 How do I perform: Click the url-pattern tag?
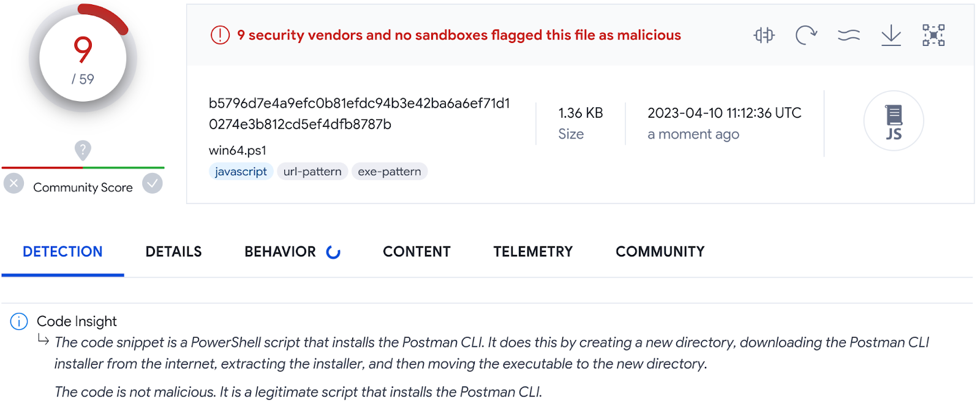pyautogui.click(x=312, y=172)
